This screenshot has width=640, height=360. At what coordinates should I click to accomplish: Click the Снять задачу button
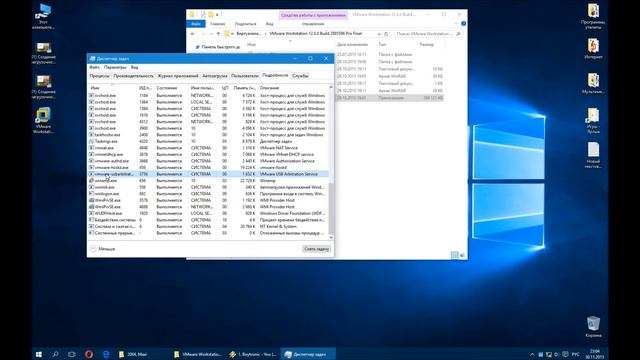tap(316, 249)
